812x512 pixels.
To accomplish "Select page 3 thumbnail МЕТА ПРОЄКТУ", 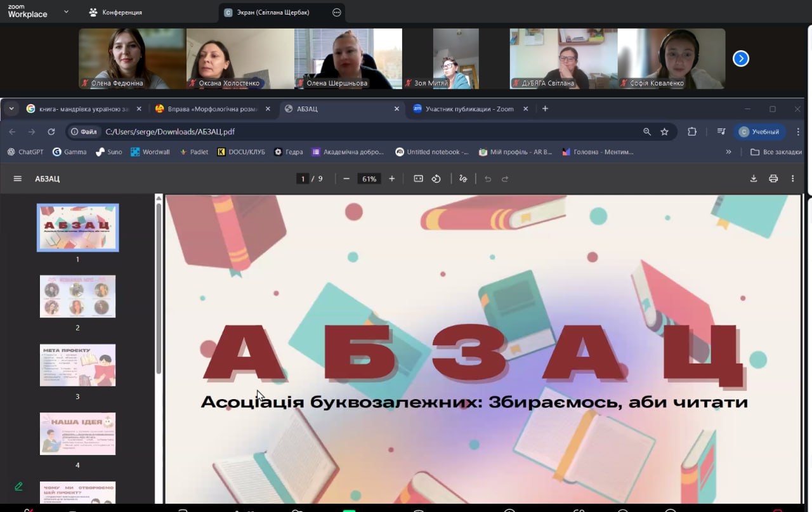I will click(77, 365).
